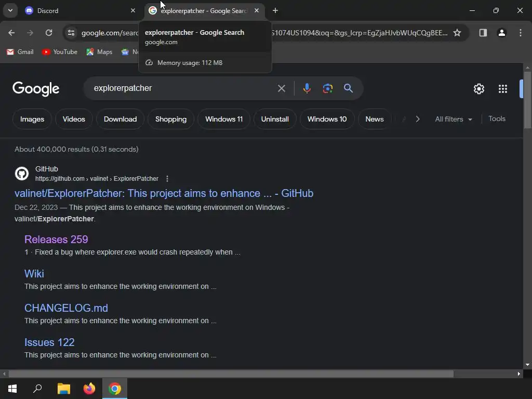Go back to the previous page
The image size is (532, 399).
point(11,33)
